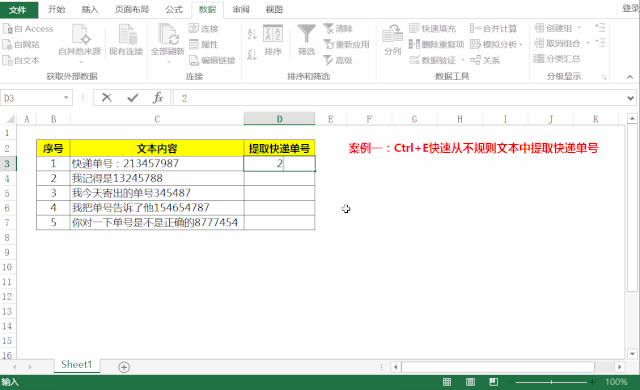Viewport: 640px width, 390px height.
Task: Sort descending Z to A
Action: pos(252,54)
